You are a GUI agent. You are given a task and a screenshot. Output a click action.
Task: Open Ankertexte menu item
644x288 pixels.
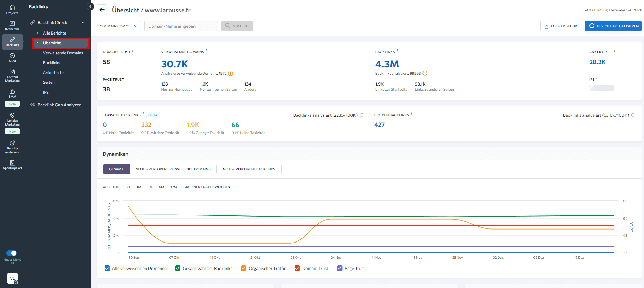point(53,73)
